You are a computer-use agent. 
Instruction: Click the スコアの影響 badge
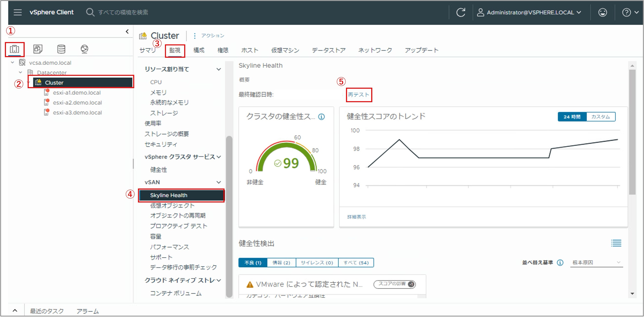coord(395,284)
